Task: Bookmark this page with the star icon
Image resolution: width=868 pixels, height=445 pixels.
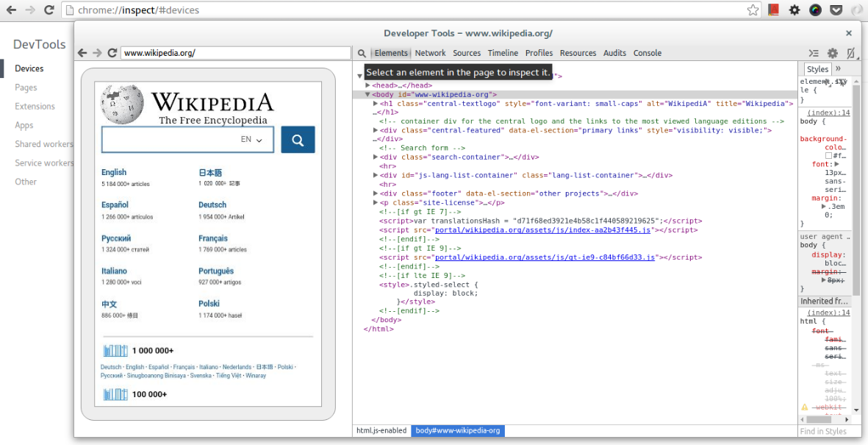Action: (x=753, y=10)
